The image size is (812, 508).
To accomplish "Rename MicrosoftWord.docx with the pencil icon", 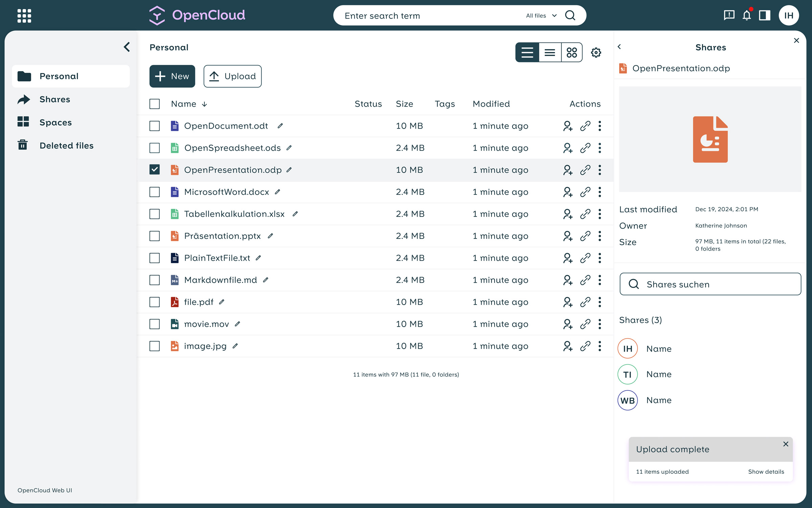I will pos(277,192).
